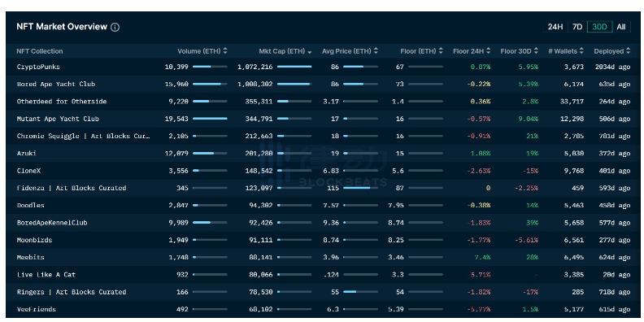Switch timeframe to 24H
644x322 pixels.
[x=555, y=27]
